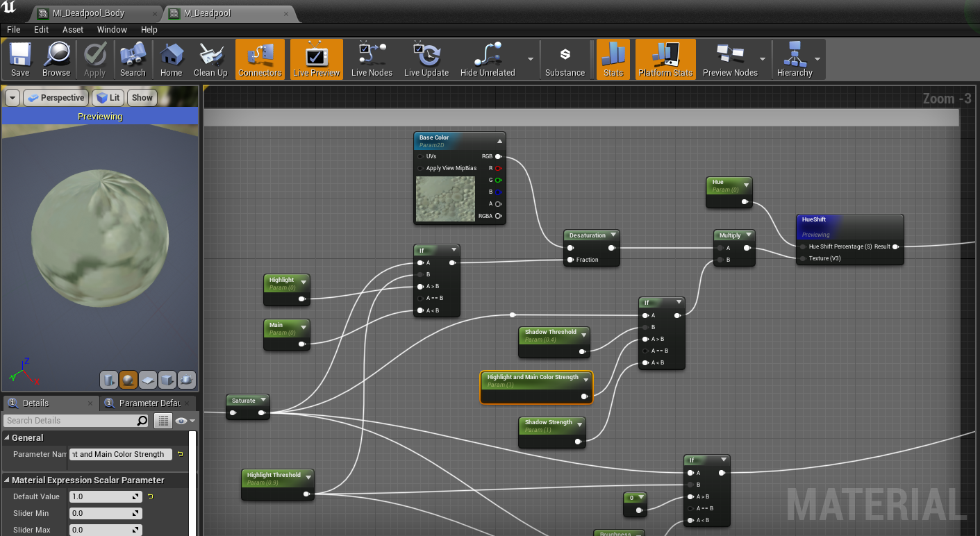Toggle Hide Unrelated nodes
The image size is (980, 536).
pos(488,59)
